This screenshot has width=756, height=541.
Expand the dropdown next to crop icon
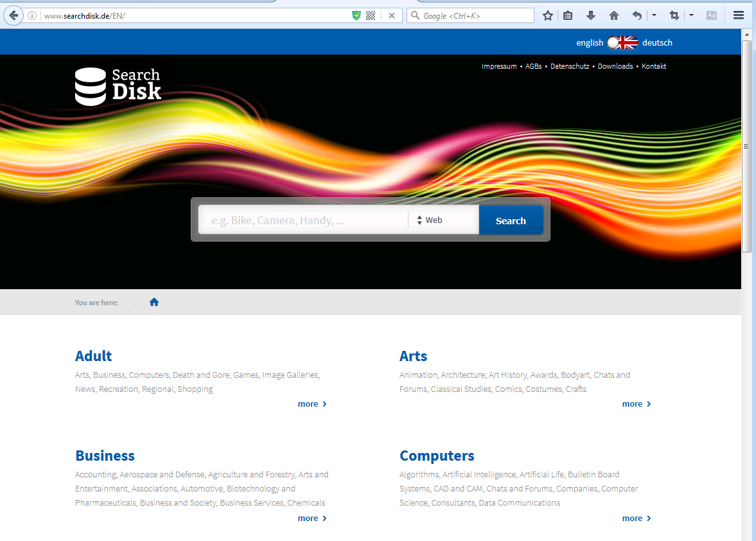pos(691,15)
